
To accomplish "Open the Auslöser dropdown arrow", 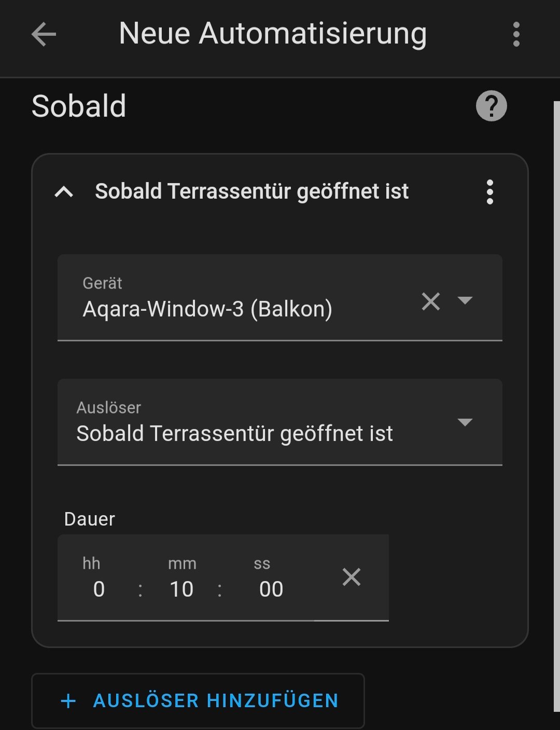I will click(465, 422).
